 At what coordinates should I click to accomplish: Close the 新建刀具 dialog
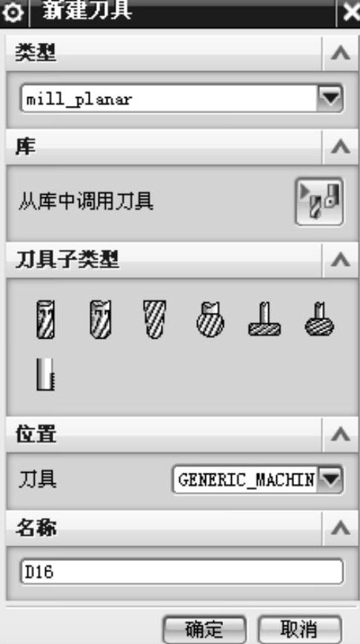pyautogui.click(x=350, y=13)
